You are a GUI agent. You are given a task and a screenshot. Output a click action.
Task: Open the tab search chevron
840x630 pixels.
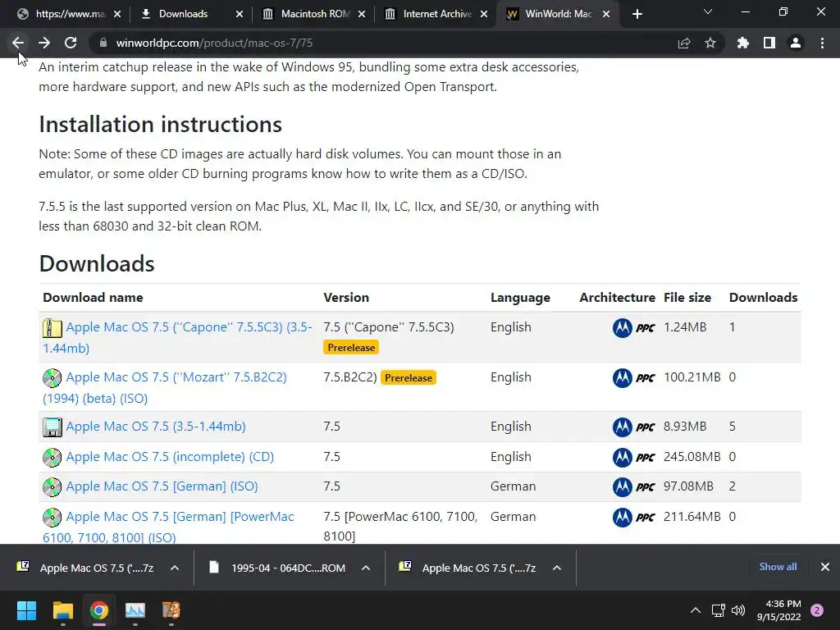pos(708,11)
